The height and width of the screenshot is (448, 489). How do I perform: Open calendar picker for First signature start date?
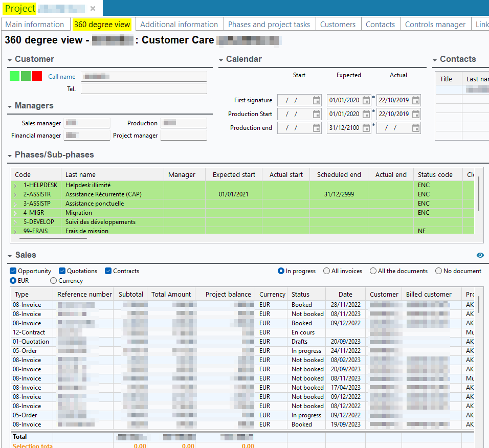click(x=317, y=101)
